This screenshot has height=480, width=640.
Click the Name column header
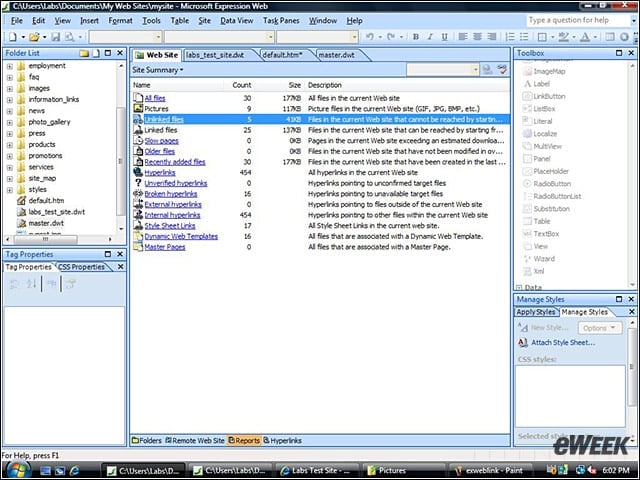[177, 85]
